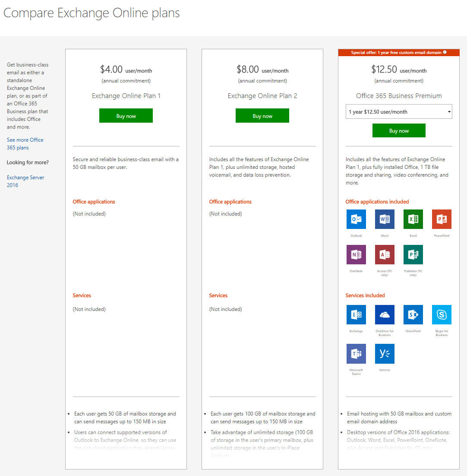Open the 1 year $12.50 user/month dropdown
The width and height of the screenshot is (467, 476).
pos(399,112)
